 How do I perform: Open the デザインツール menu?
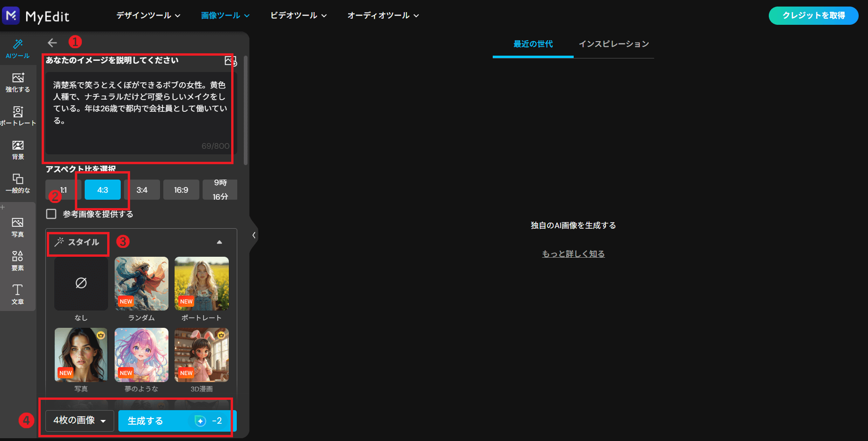point(148,15)
